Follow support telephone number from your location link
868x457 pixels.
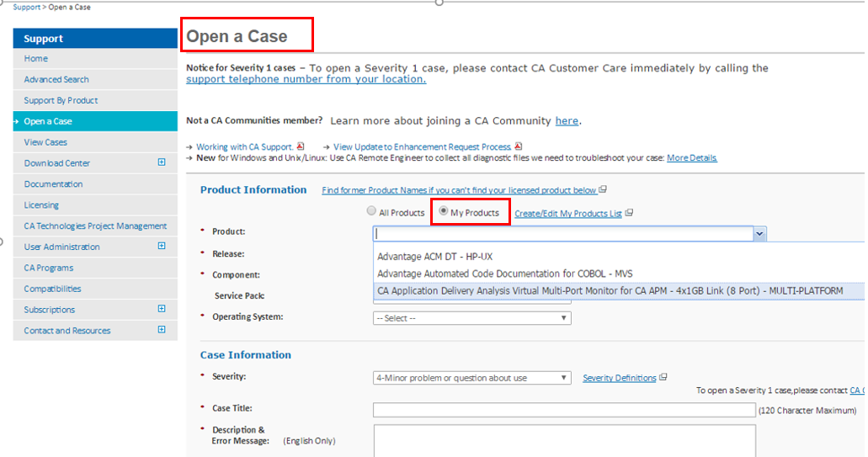(x=306, y=79)
